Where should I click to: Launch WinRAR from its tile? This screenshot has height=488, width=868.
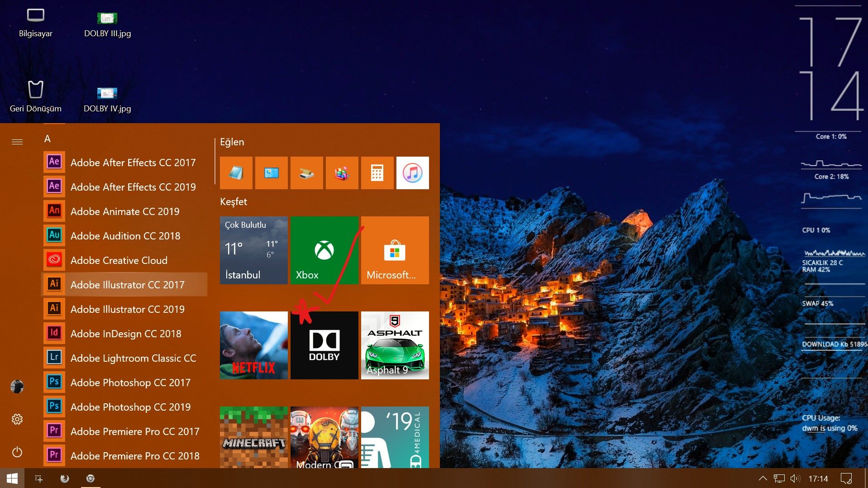(342, 173)
